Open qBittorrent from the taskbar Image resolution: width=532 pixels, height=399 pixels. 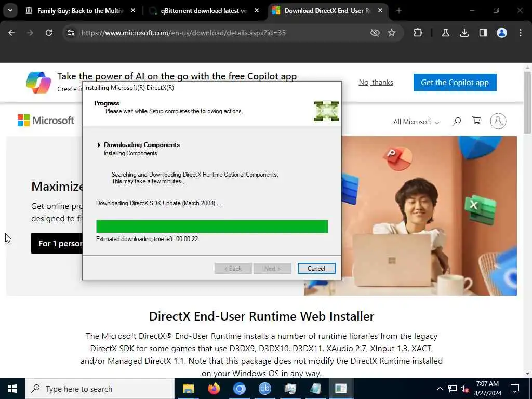pos(264,389)
